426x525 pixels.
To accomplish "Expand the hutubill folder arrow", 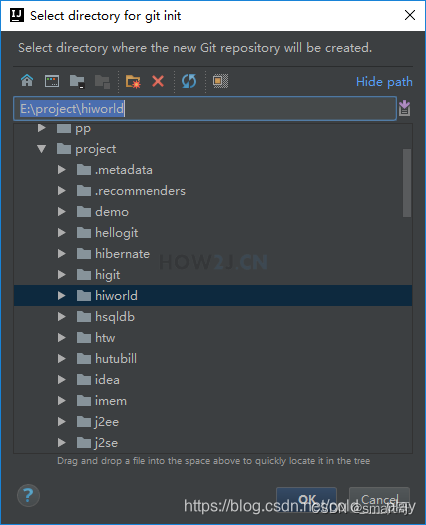I will (x=62, y=359).
